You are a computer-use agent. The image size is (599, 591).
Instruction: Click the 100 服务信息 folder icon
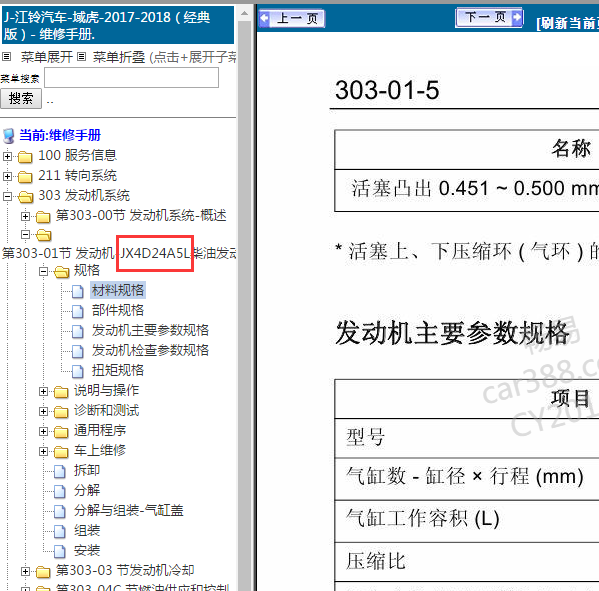pos(25,156)
